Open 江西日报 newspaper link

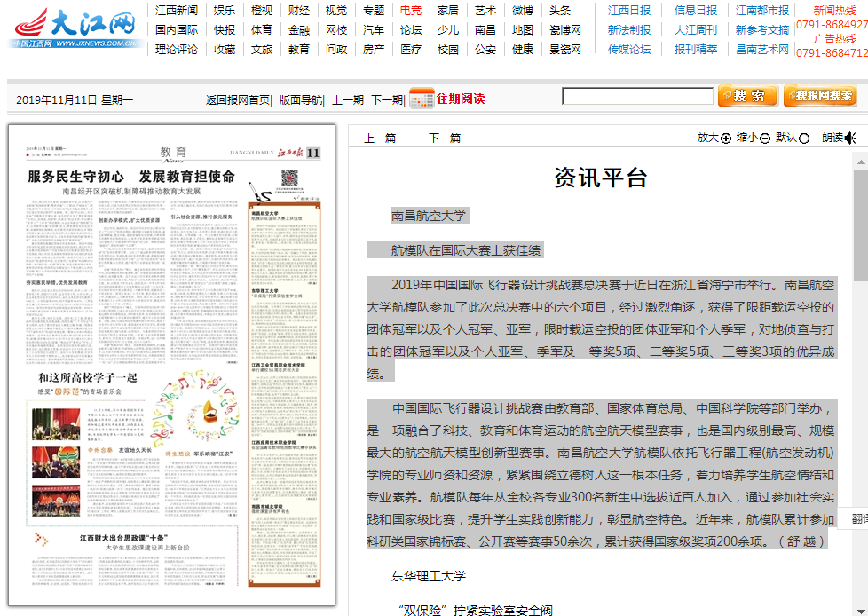coord(629,11)
